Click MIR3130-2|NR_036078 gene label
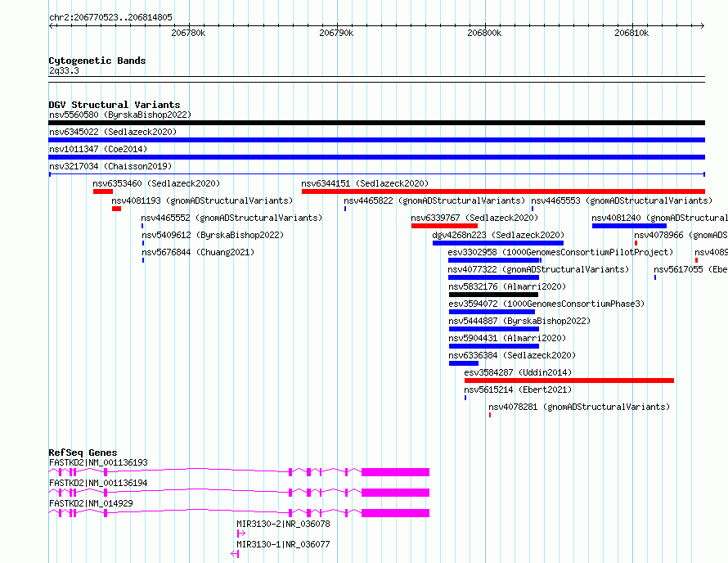The image size is (728, 563). click(283, 524)
